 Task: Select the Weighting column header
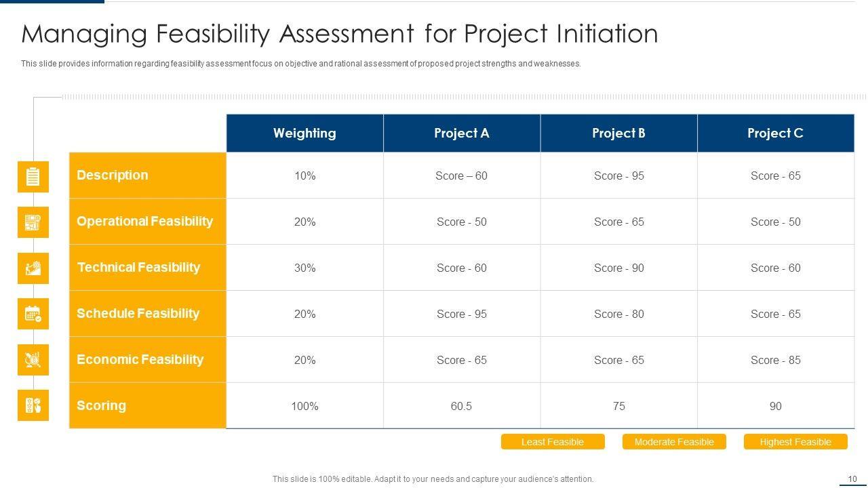coord(304,133)
